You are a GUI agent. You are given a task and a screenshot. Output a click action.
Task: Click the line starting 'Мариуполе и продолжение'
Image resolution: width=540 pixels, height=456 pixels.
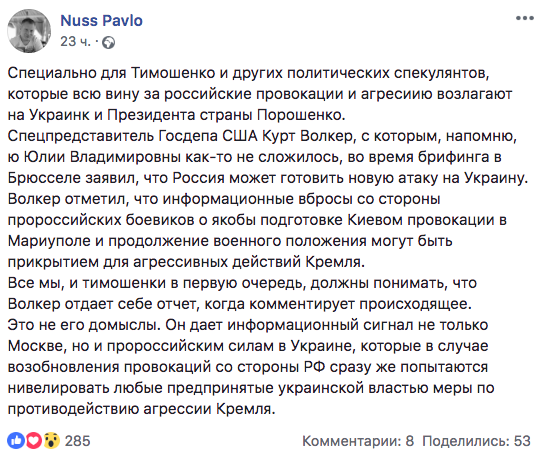tap(230, 241)
